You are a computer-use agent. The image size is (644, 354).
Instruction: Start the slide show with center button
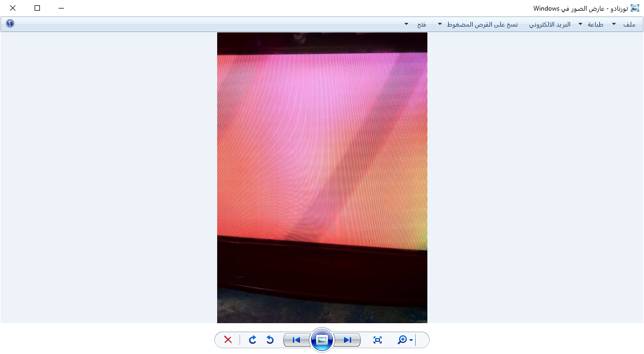[322, 340]
